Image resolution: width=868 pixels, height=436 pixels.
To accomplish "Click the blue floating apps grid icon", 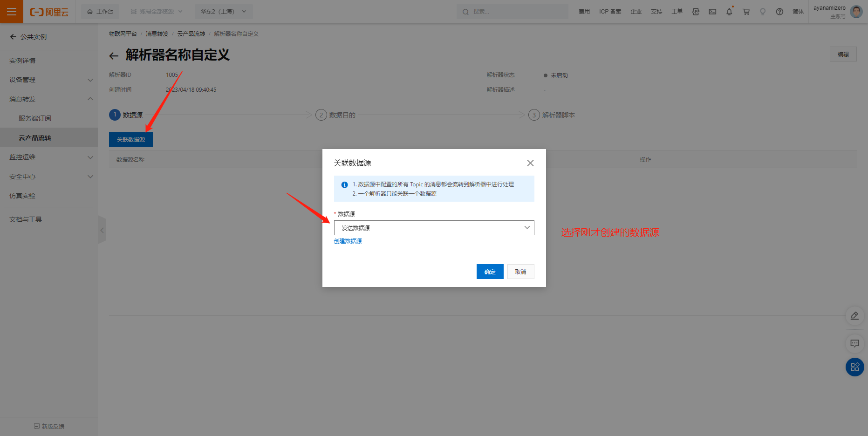I will 854,367.
